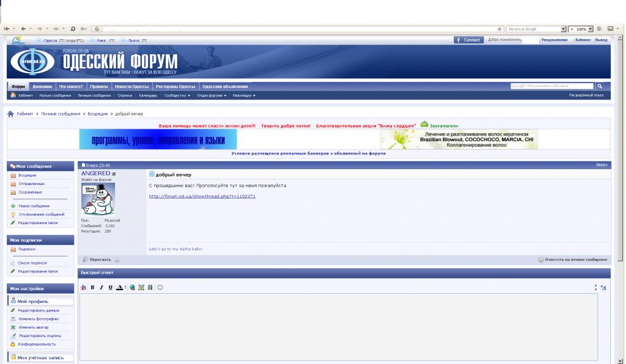
Task: Click the bookmark star in address bar
Action: coord(500,29)
